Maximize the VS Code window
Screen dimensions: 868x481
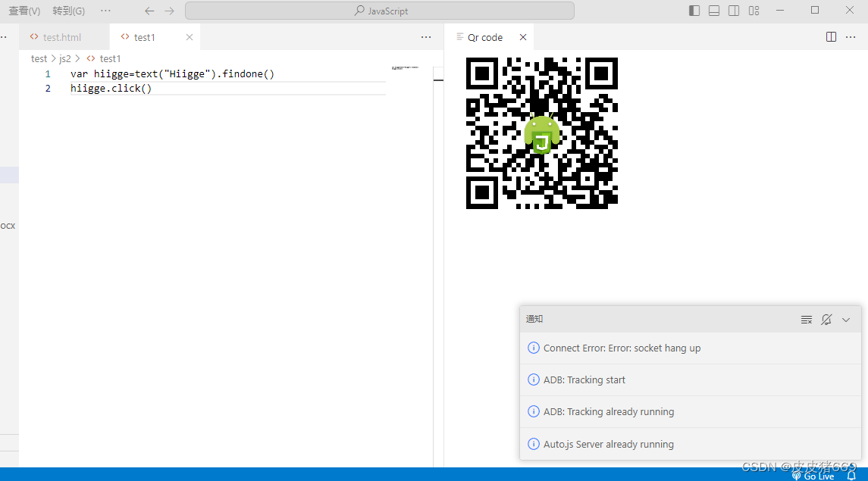coord(815,11)
